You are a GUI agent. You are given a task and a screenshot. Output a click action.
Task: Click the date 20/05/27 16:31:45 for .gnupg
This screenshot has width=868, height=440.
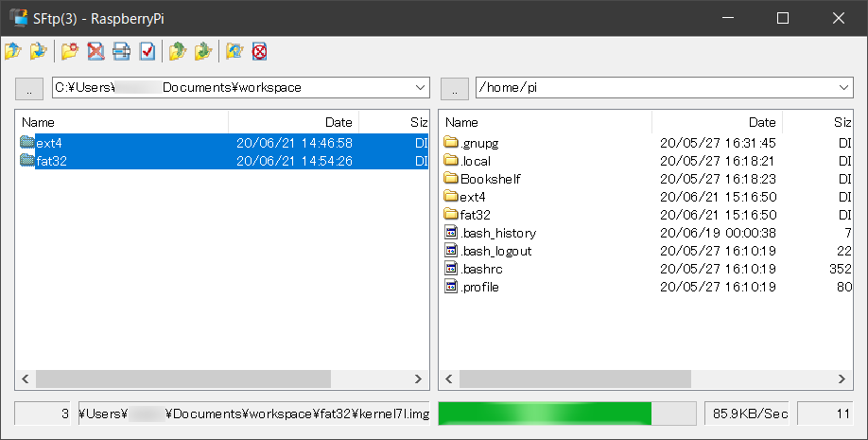pos(718,143)
